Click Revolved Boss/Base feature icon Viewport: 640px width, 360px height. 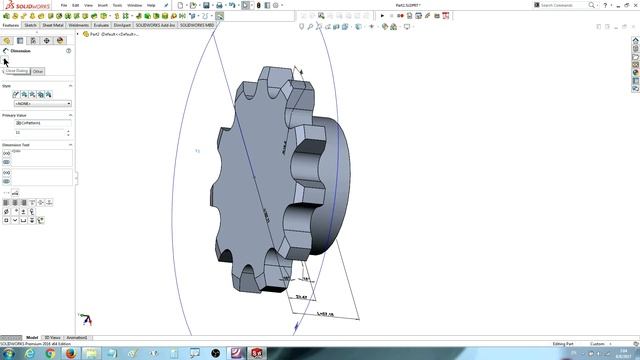pos(15,16)
